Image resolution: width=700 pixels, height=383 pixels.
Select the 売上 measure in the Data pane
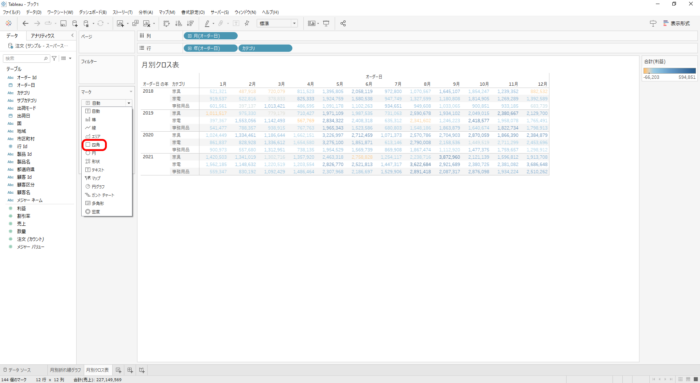point(21,224)
